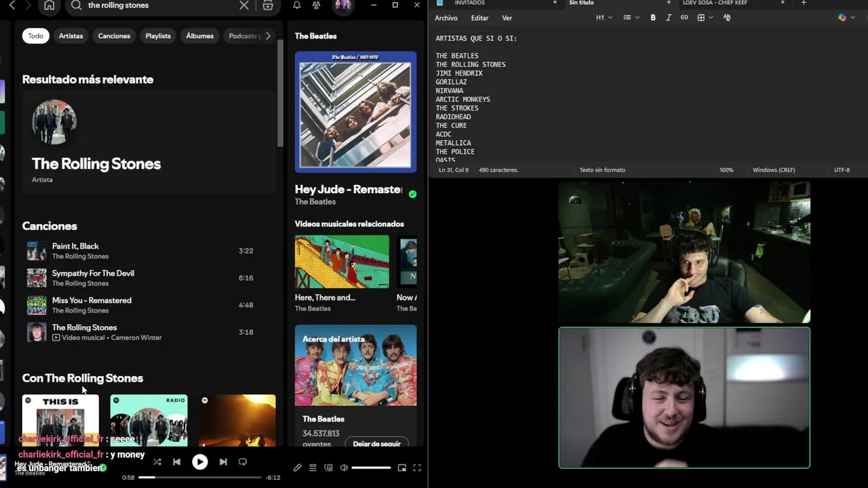The height and width of the screenshot is (488, 868).
Task: Open lyrics microphone icon in player bar
Action: click(297, 468)
